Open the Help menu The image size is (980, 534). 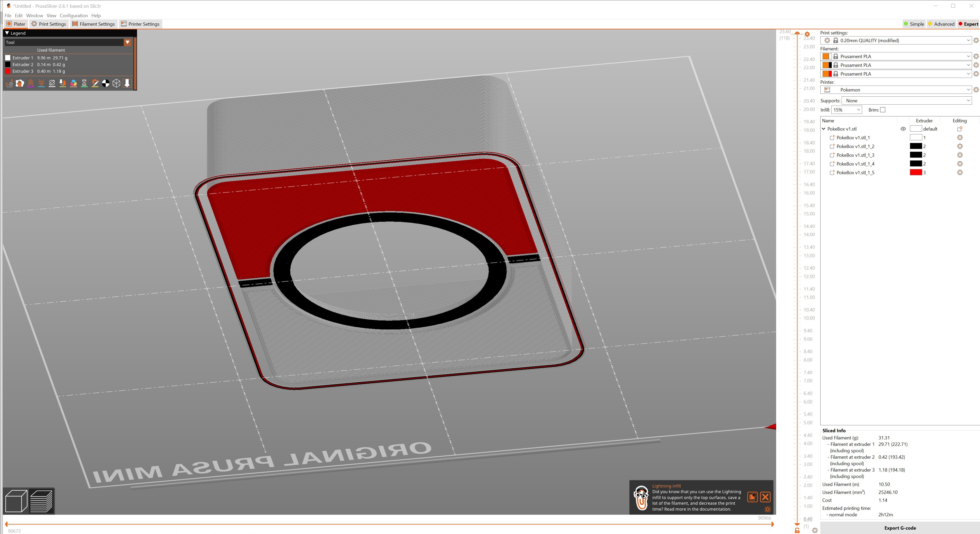click(96, 16)
